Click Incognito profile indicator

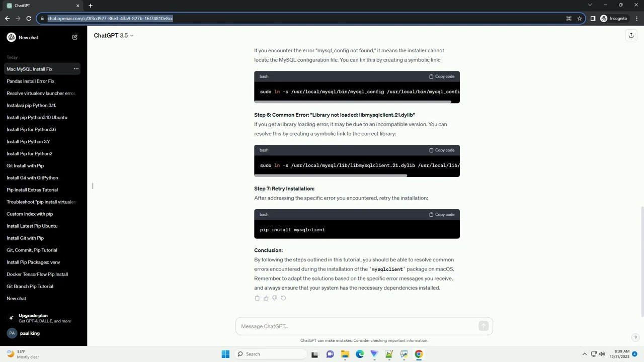[614, 19]
